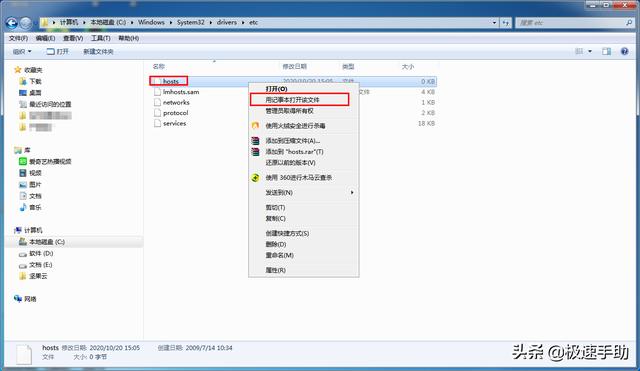
Task: Click the 360 trojan scan icon
Action: [x=256, y=178]
